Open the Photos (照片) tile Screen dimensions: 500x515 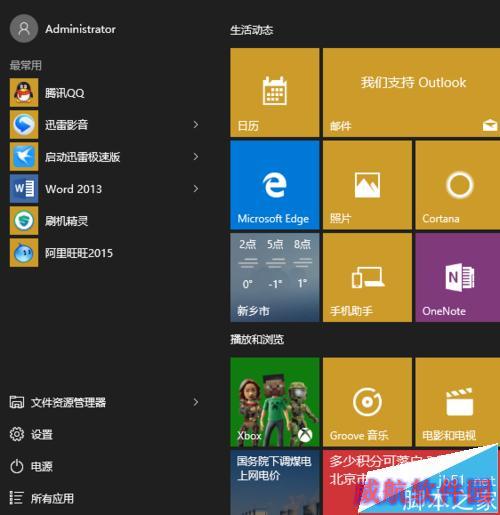[367, 185]
